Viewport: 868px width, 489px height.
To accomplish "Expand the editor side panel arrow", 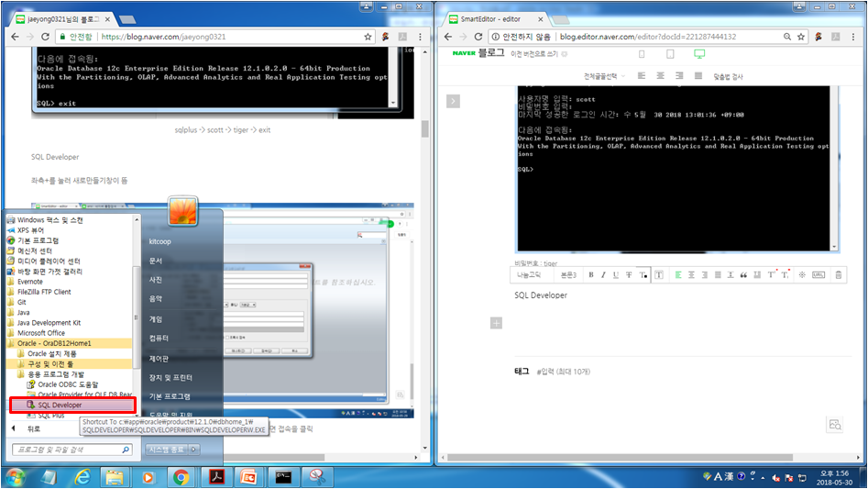I will point(453,101).
